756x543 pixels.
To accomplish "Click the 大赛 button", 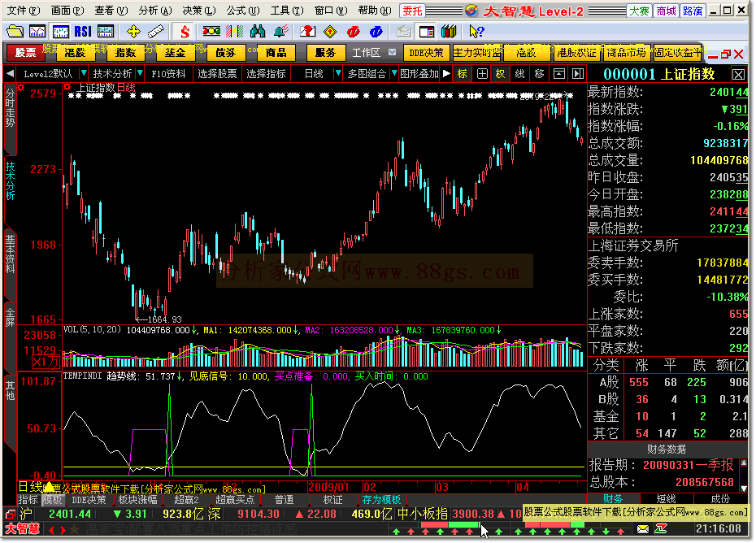I will (x=639, y=11).
